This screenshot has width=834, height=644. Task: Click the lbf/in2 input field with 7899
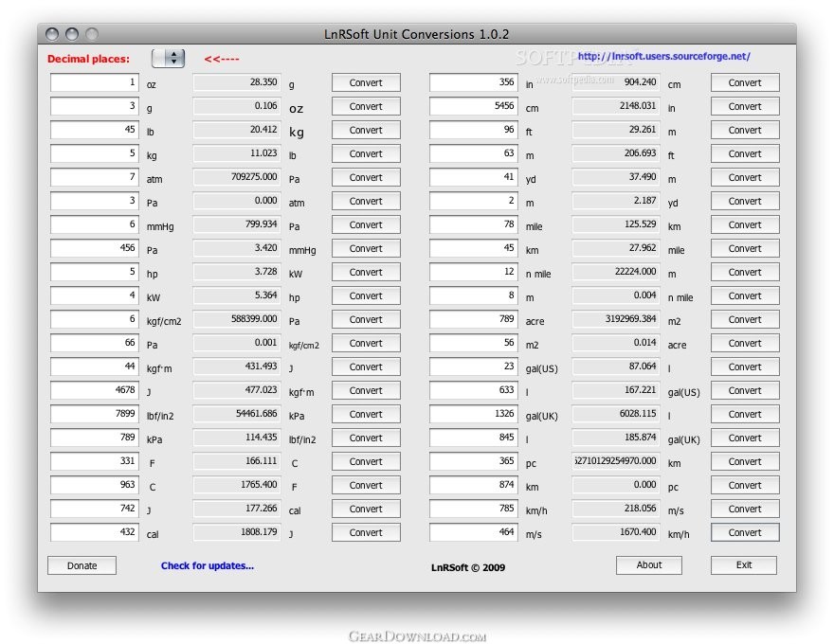[x=95, y=414]
